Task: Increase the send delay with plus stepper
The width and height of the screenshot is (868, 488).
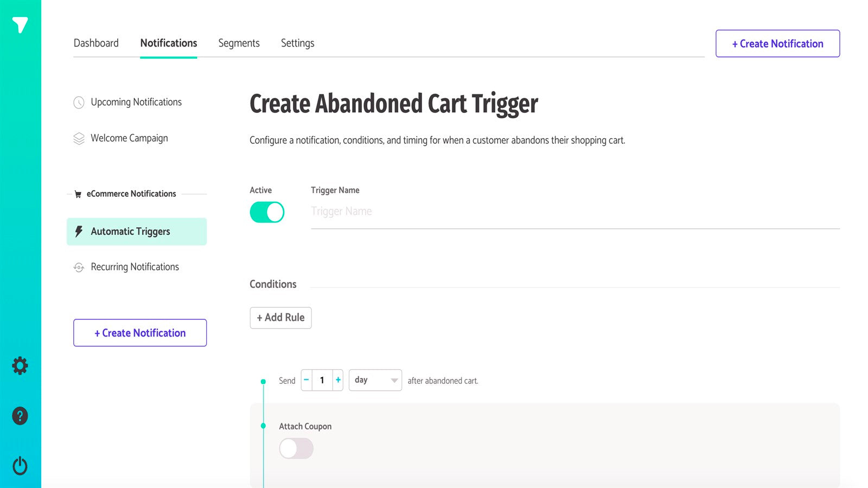Action: 337,380
